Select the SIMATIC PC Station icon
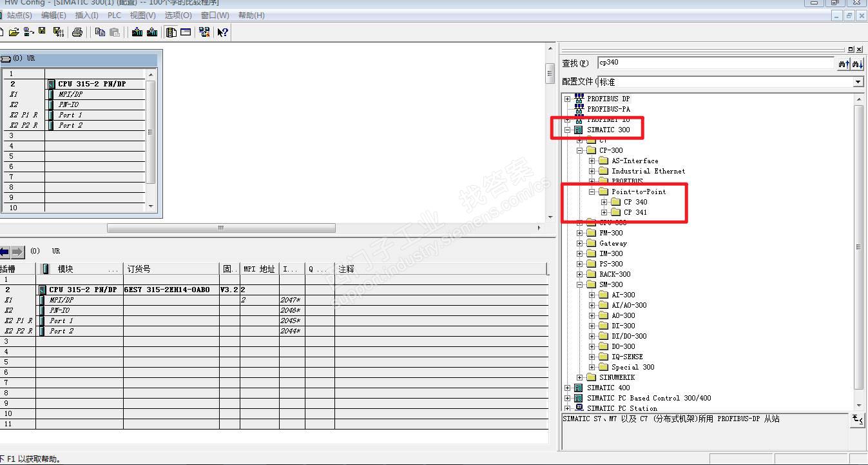 578,408
